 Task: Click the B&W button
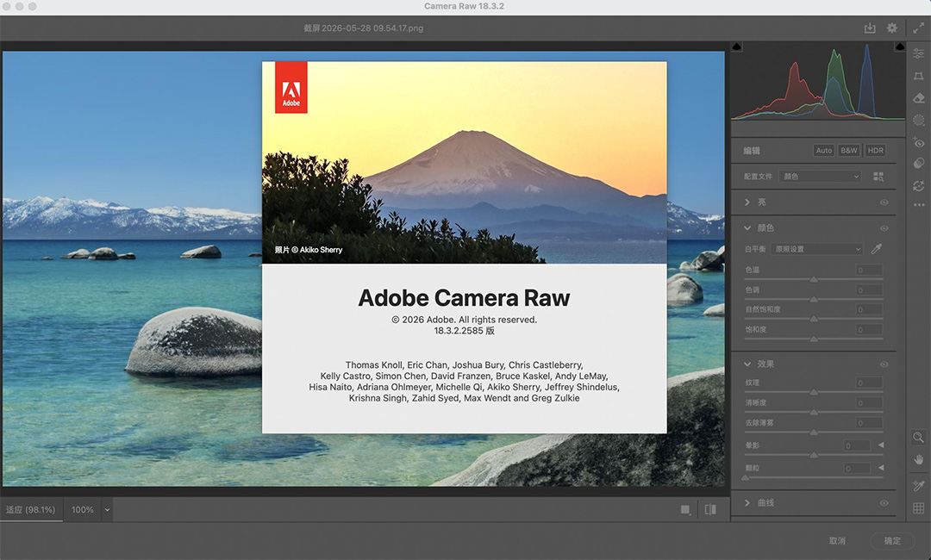849,151
